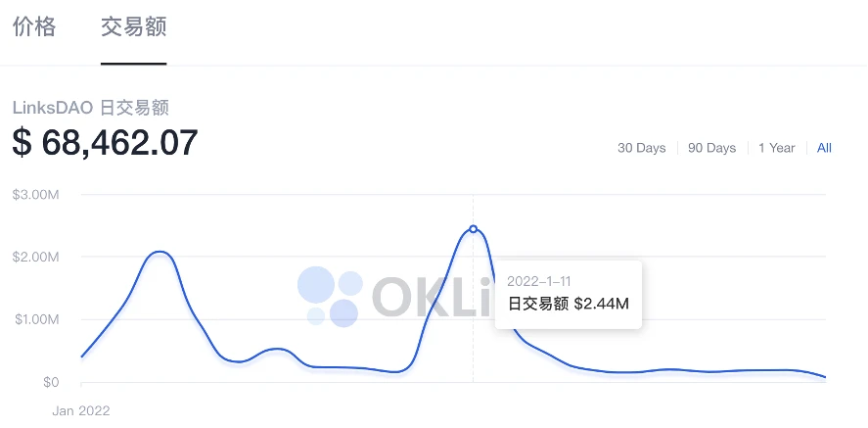The height and width of the screenshot is (428, 868).
Task: Select the 交易额 tab
Action: point(133,26)
